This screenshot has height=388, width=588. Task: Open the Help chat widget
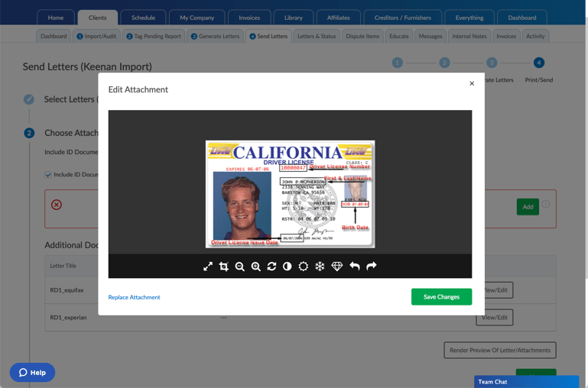(x=32, y=372)
